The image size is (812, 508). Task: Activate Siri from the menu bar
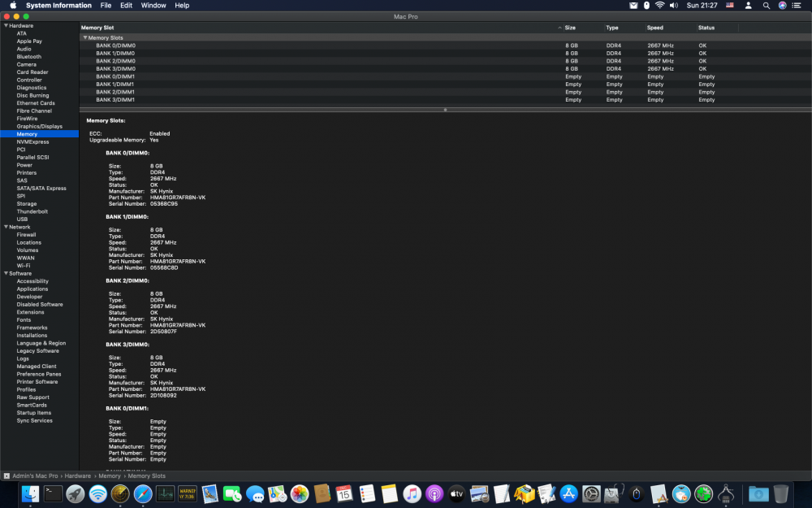782,5
